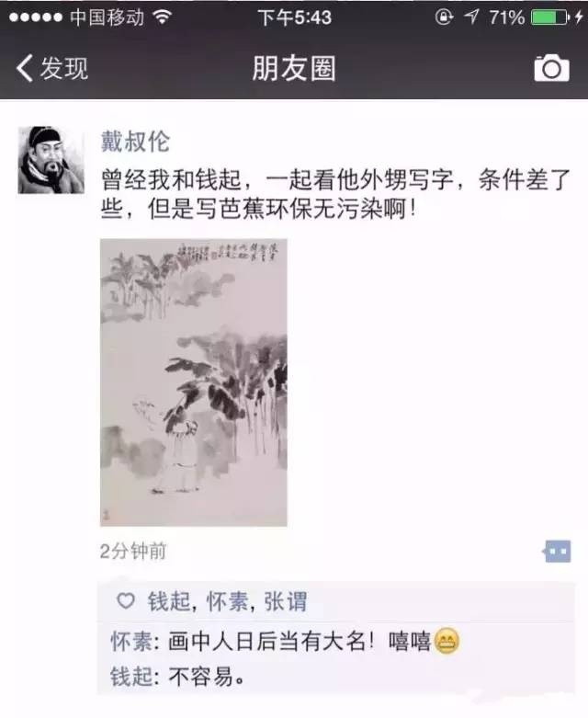Open 怀素 in the likes list

coord(228,601)
